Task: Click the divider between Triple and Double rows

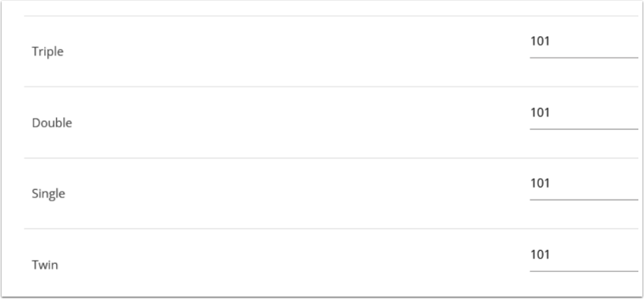Action: (x=331, y=87)
